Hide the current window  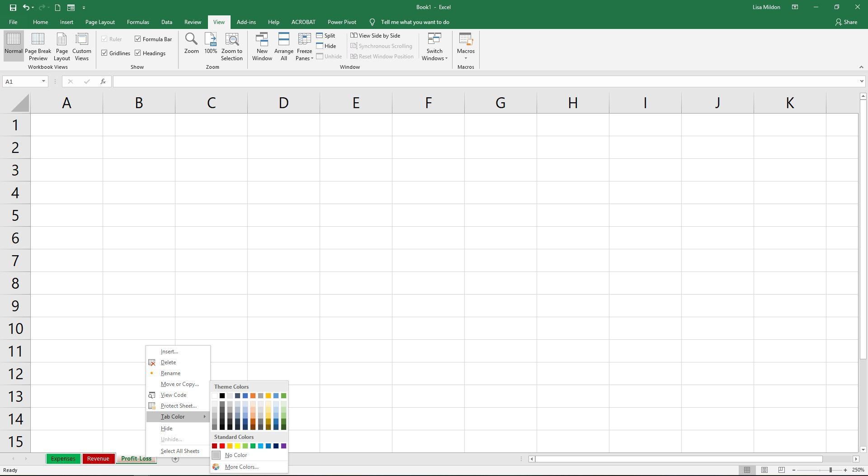tap(326, 46)
